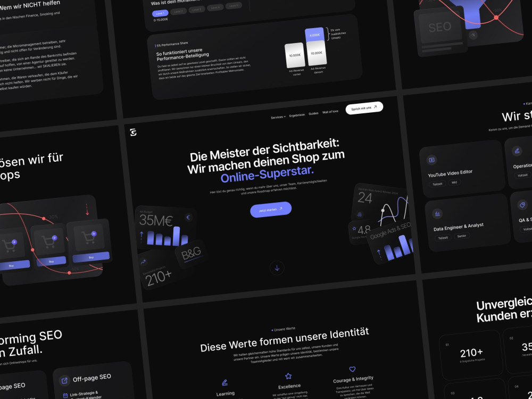Screen dimensions: 532x399
Task: Open the Data Engineer & Analyst job title
Action: point(459,227)
